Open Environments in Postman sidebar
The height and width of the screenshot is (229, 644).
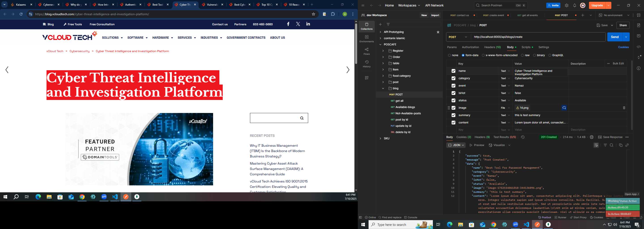point(366,39)
